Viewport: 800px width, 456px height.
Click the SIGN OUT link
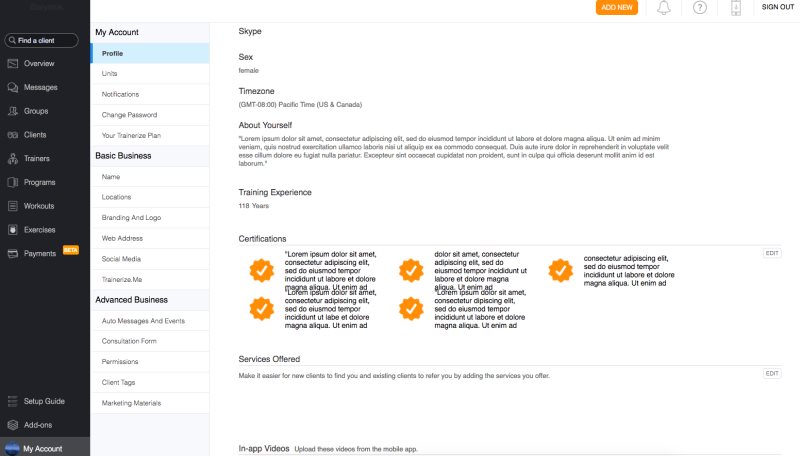click(778, 7)
